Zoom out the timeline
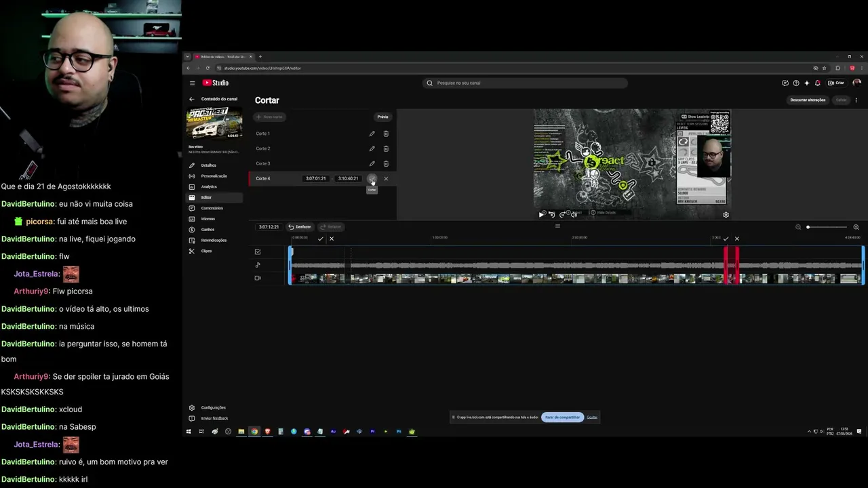Screen dimensions: 868x488 (798, 227)
